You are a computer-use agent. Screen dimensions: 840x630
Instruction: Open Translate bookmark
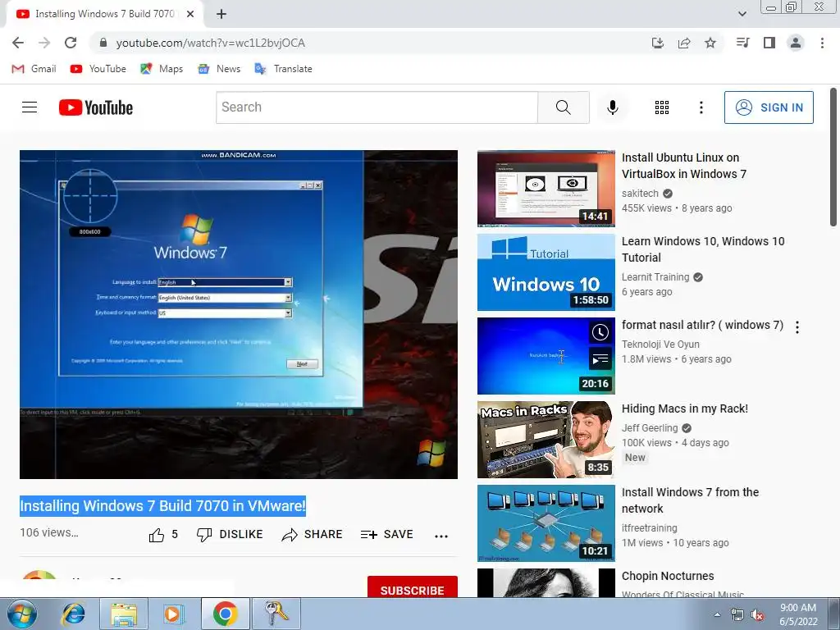tap(283, 69)
